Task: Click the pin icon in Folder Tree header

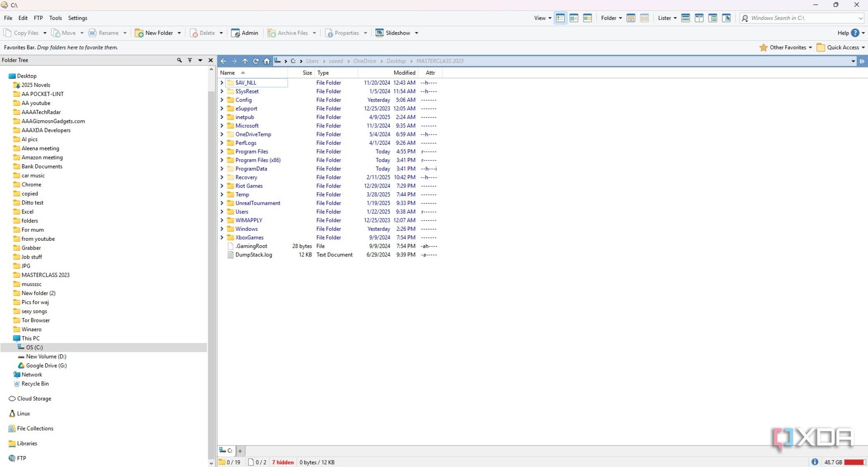Action: [x=190, y=60]
